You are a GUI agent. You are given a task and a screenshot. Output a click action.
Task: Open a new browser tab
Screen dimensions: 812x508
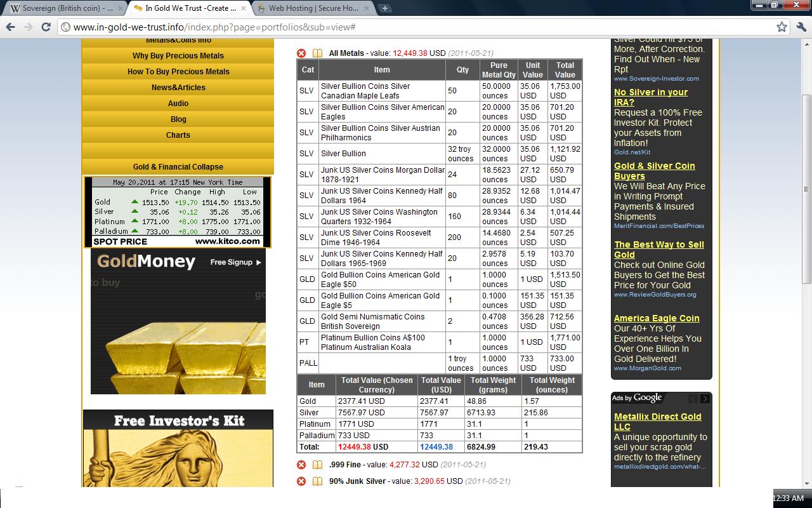(385, 8)
